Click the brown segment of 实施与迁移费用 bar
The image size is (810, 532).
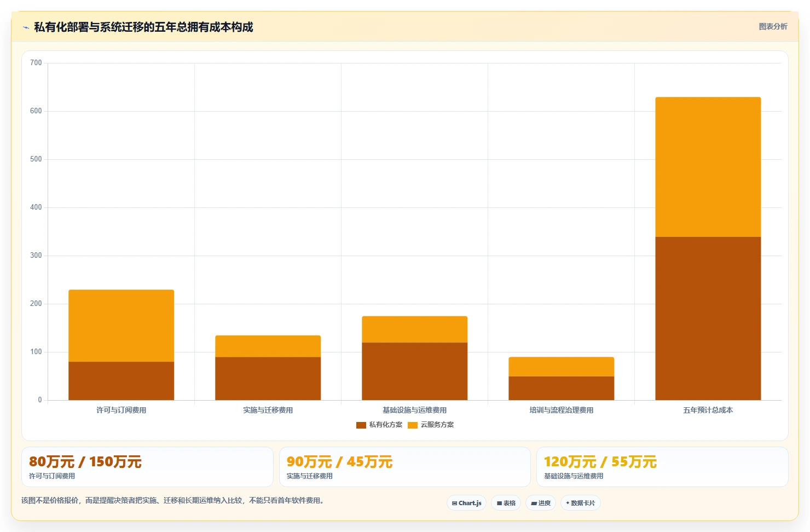pyautogui.click(x=268, y=379)
